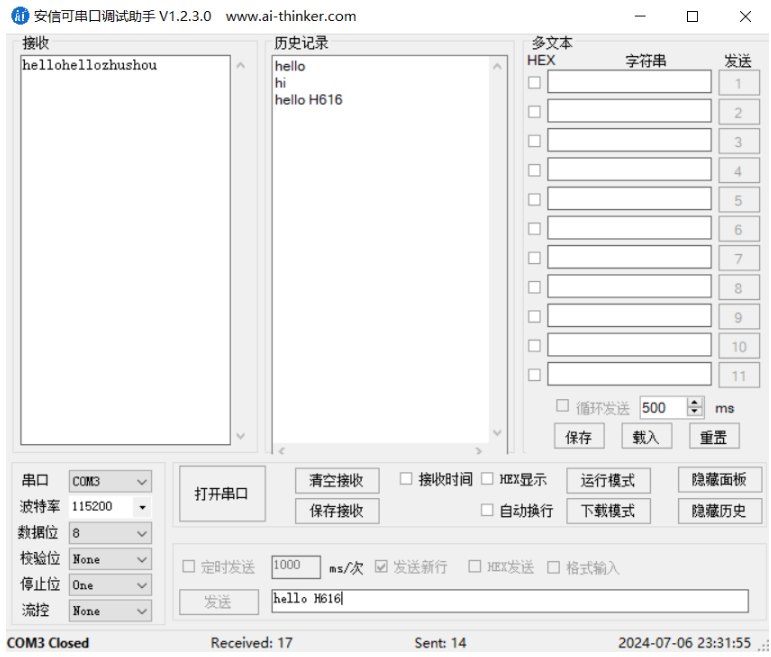Check the HEX box for row 8
The width and height of the screenshot is (771, 657).
point(534,287)
